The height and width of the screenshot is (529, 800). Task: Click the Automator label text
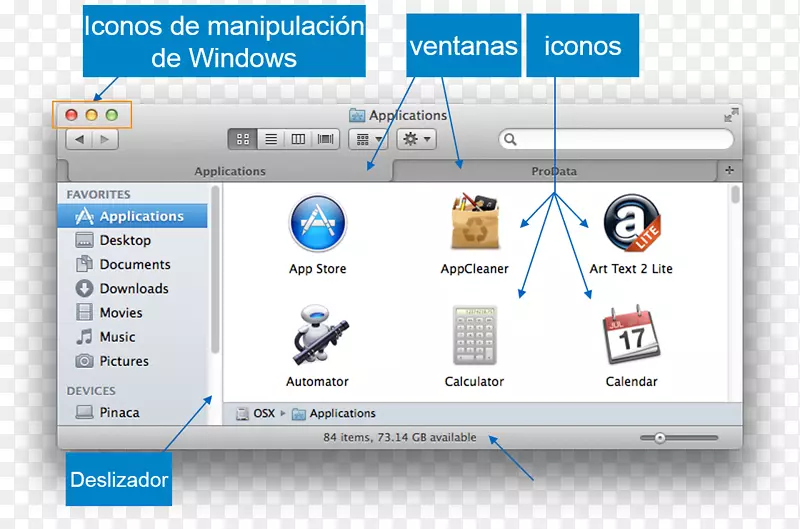pyautogui.click(x=317, y=382)
